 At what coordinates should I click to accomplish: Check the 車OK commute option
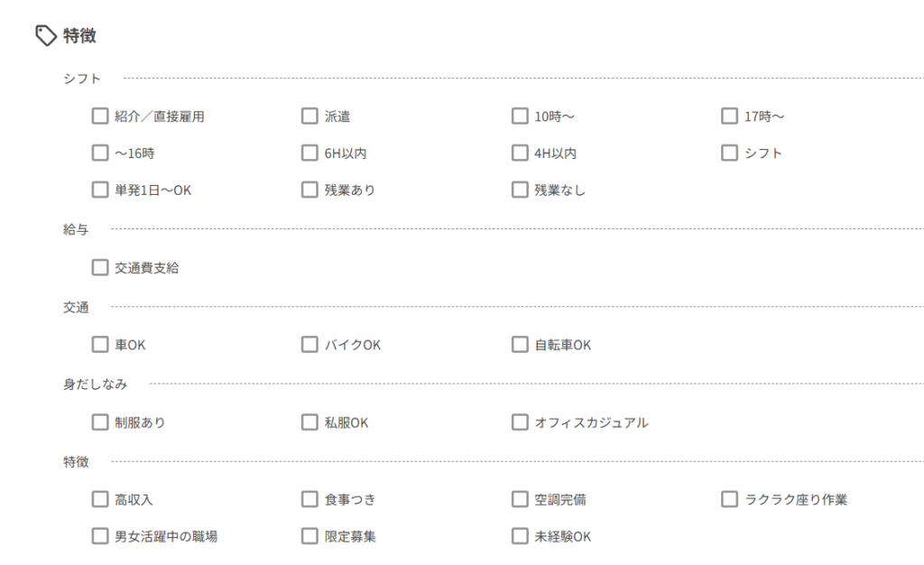(99, 344)
